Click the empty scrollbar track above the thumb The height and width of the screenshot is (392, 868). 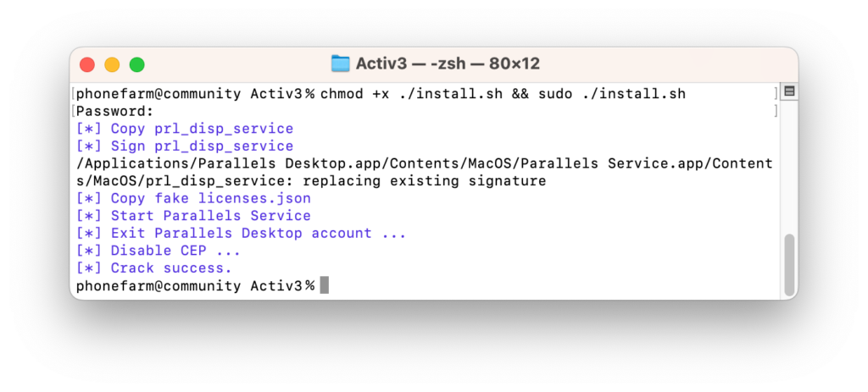[789, 166]
